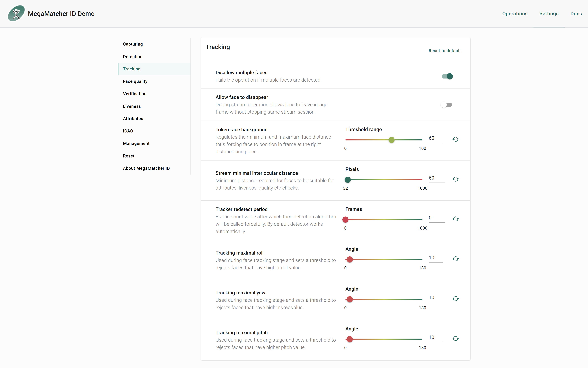This screenshot has height=368, width=588.
Task: Click the description 'Fails the operation if multiple faces are detected.'
Action: tap(268, 80)
